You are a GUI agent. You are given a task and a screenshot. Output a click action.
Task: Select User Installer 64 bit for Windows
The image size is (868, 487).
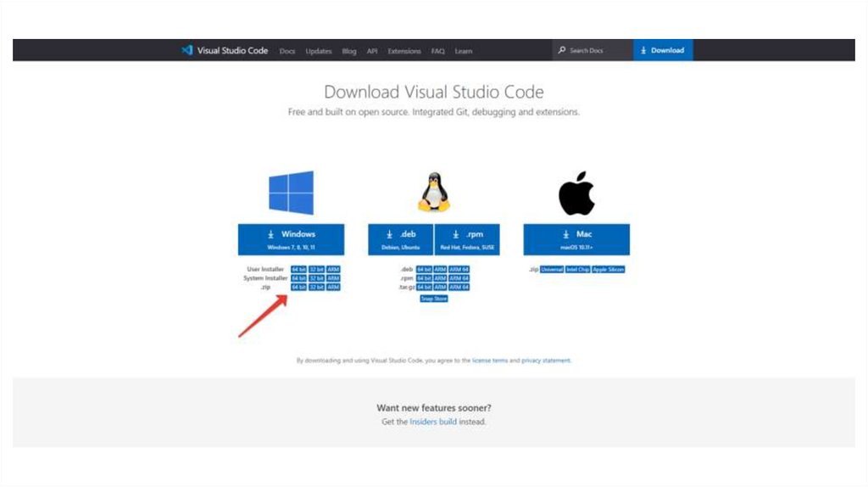[298, 269]
